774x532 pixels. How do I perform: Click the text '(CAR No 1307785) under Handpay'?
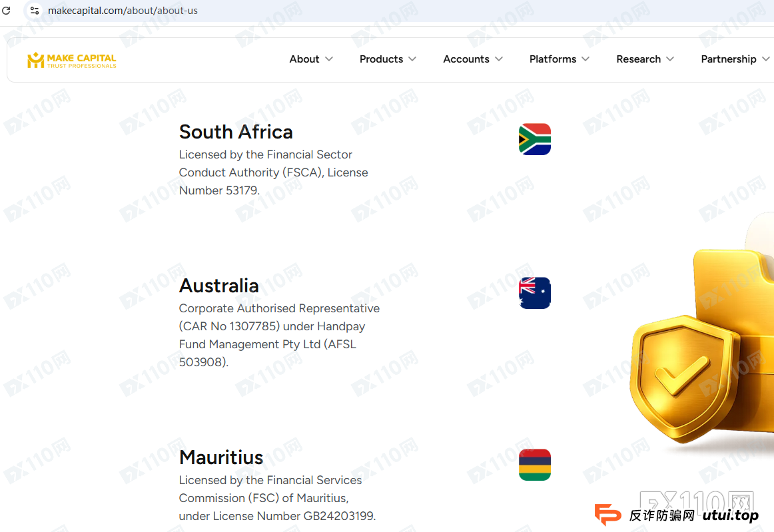272,327
